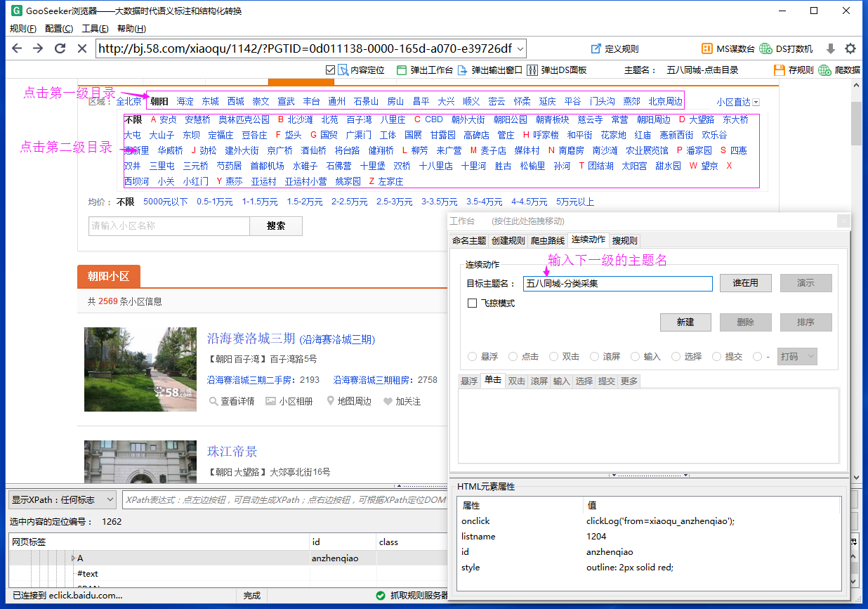Stop loading the page
The image size is (868, 609).
[81, 48]
